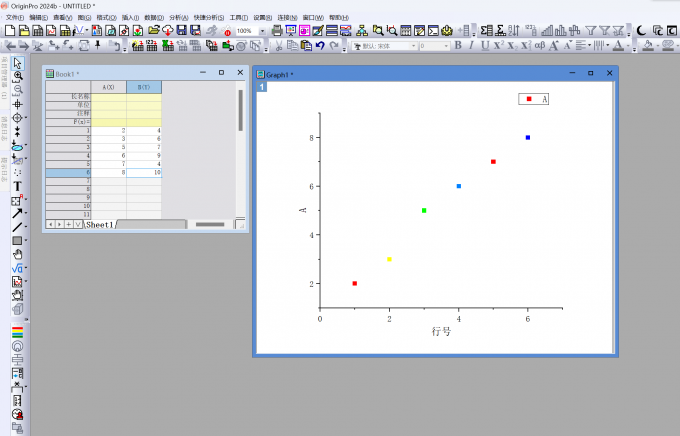Image resolution: width=680 pixels, height=436 pixels.
Task: Click the import Excel icon
Action: point(168,45)
